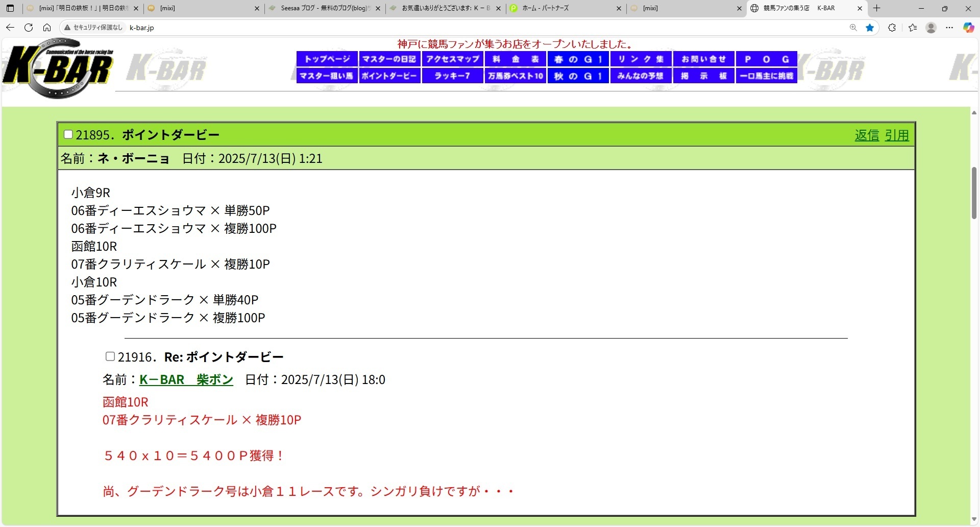The image size is (980, 527).
Task: Click the 返信 link
Action: 867,135
